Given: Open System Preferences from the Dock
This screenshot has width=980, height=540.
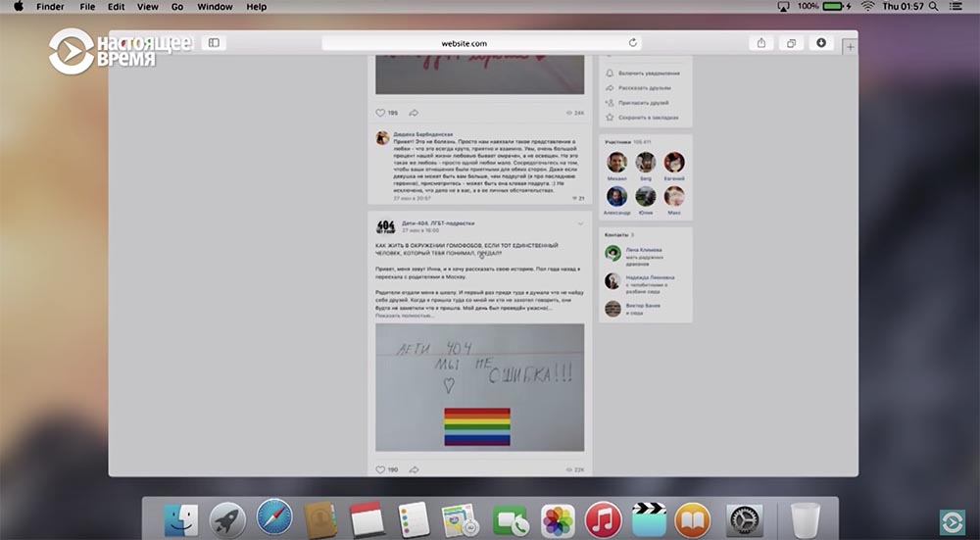Looking at the screenshot, I should (745, 520).
